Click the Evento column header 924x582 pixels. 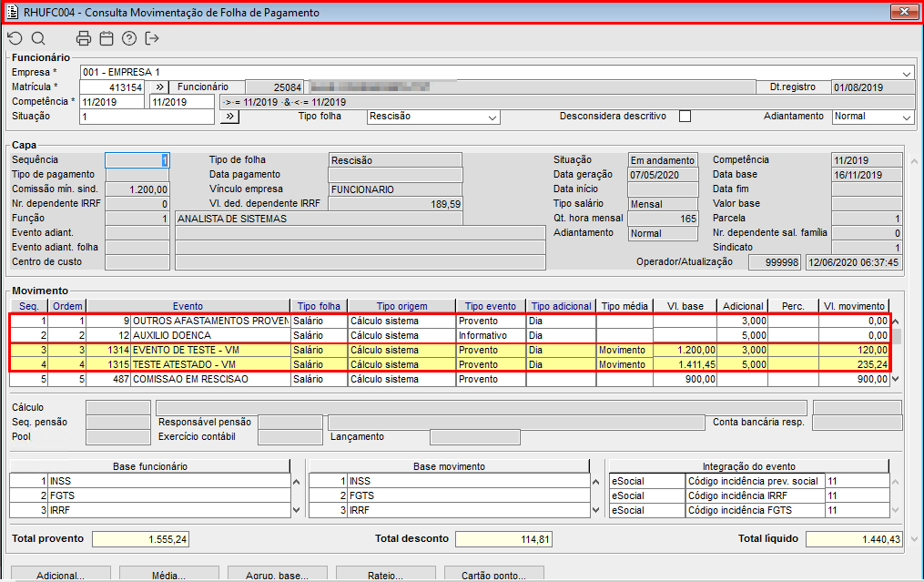coord(188,306)
